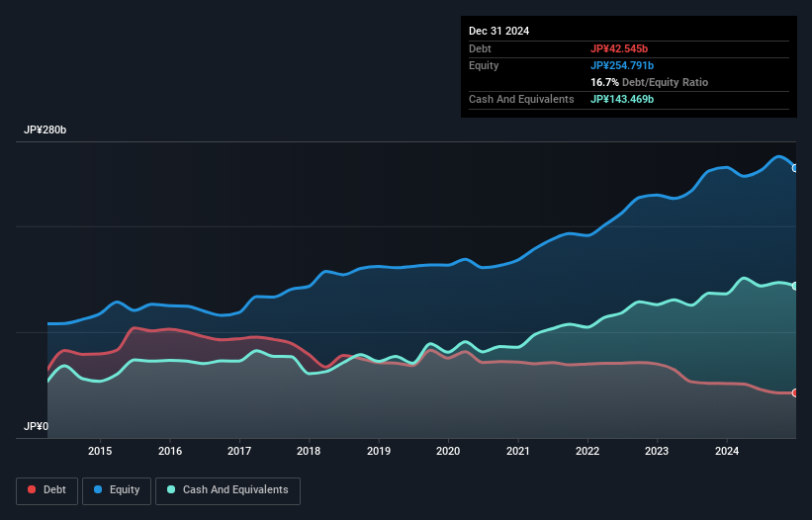Click the red Debt legend dot

pos(32,489)
